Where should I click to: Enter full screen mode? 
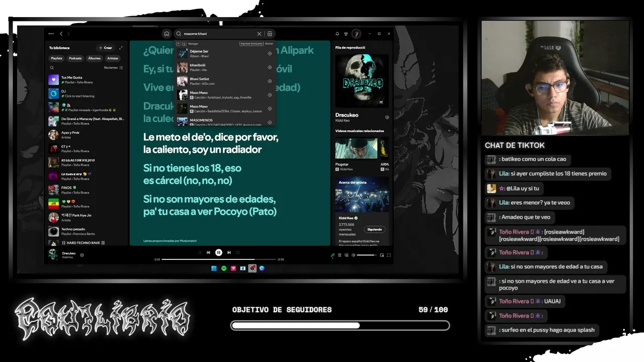tap(389, 255)
